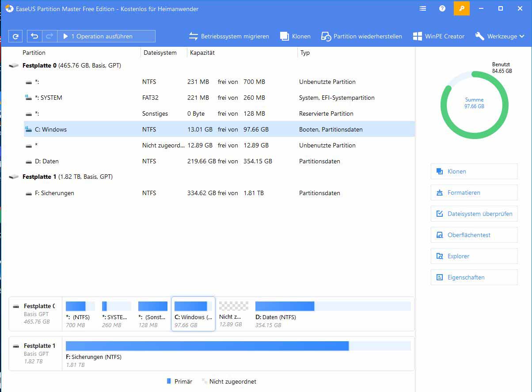Undo the last pending operation

(34, 36)
